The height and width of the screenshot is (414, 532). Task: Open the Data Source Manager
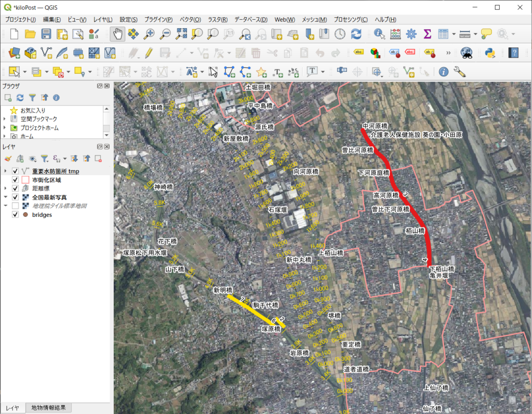point(14,53)
